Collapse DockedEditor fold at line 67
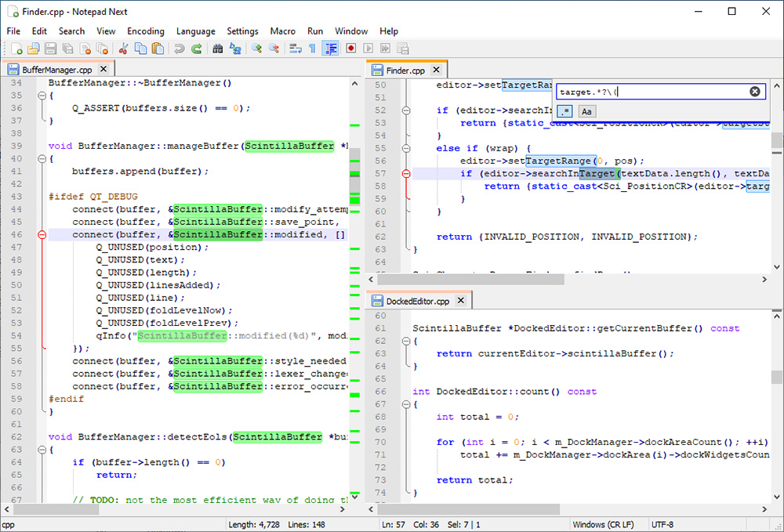Image resolution: width=784 pixels, height=532 pixels. coord(406,404)
